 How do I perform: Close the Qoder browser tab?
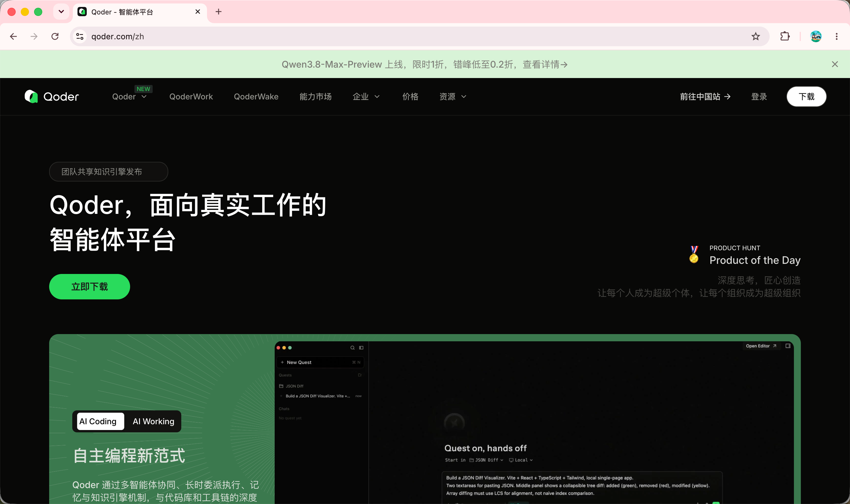pos(198,12)
